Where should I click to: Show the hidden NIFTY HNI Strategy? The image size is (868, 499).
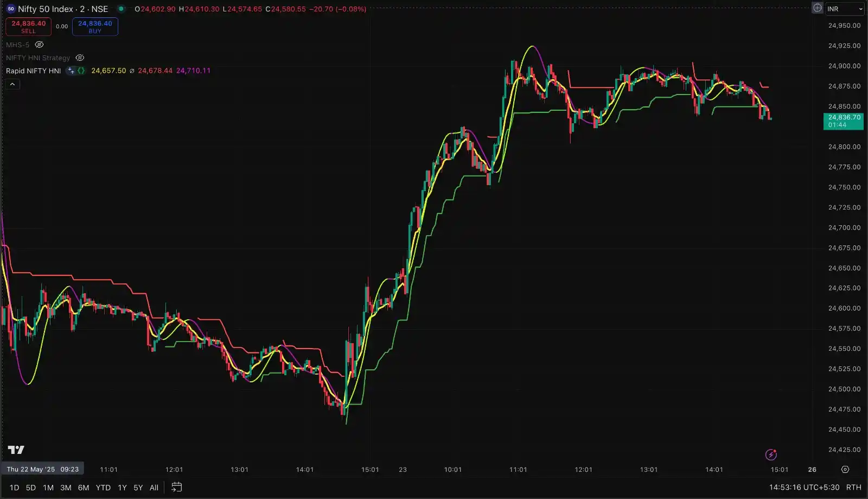click(x=80, y=58)
